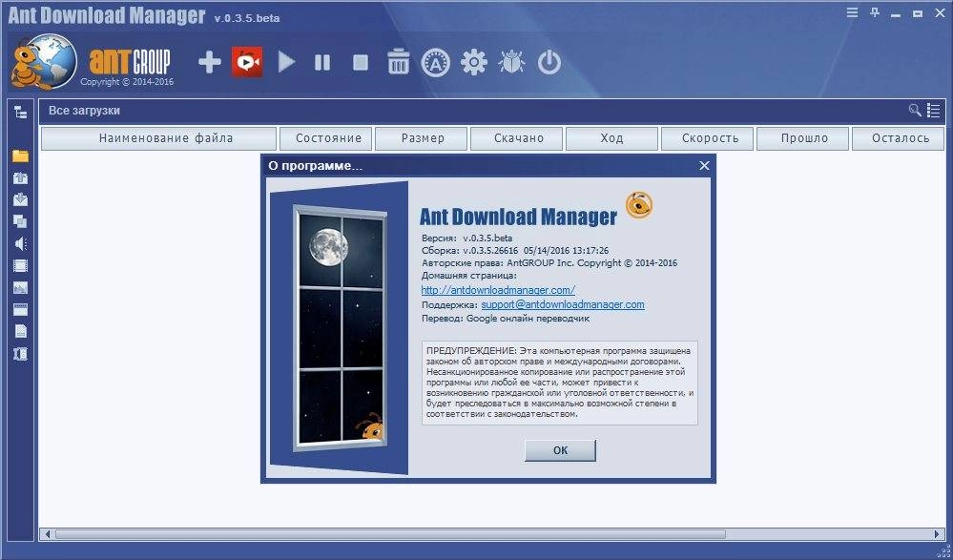Click the support email link
Image resolution: width=953 pixels, height=560 pixels.
563,304
